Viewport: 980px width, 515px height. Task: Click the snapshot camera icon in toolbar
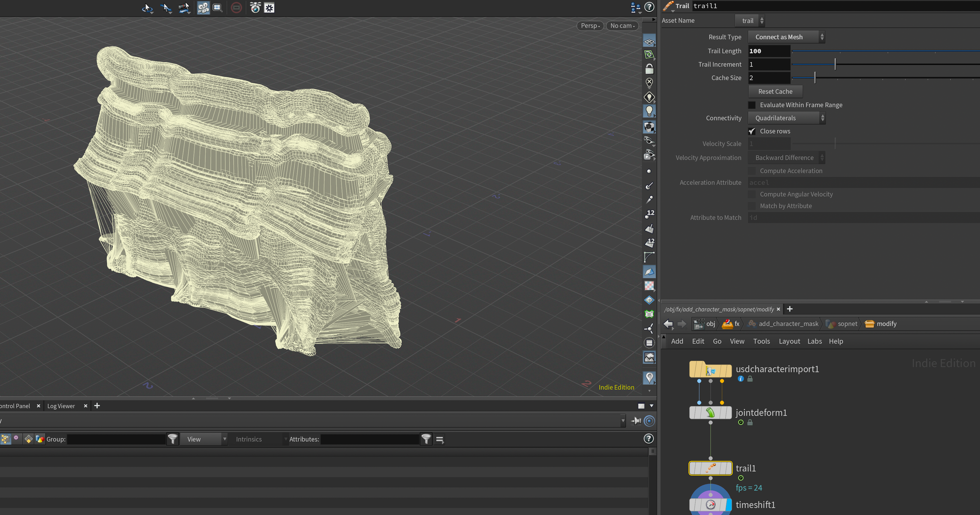point(255,8)
